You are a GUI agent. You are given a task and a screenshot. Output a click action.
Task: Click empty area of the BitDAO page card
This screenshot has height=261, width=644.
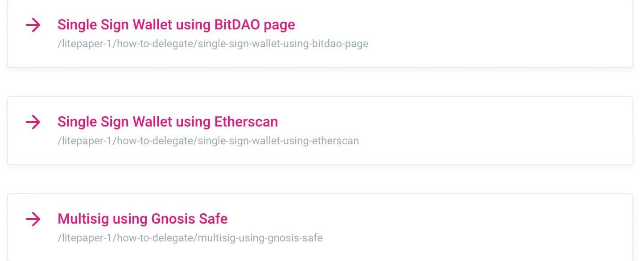point(491,34)
